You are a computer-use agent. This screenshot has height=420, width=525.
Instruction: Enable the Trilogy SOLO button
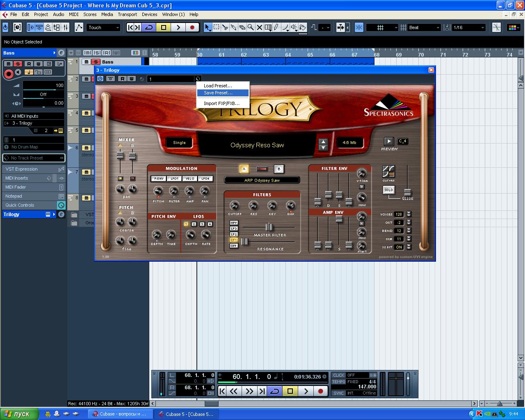point(388,190)
